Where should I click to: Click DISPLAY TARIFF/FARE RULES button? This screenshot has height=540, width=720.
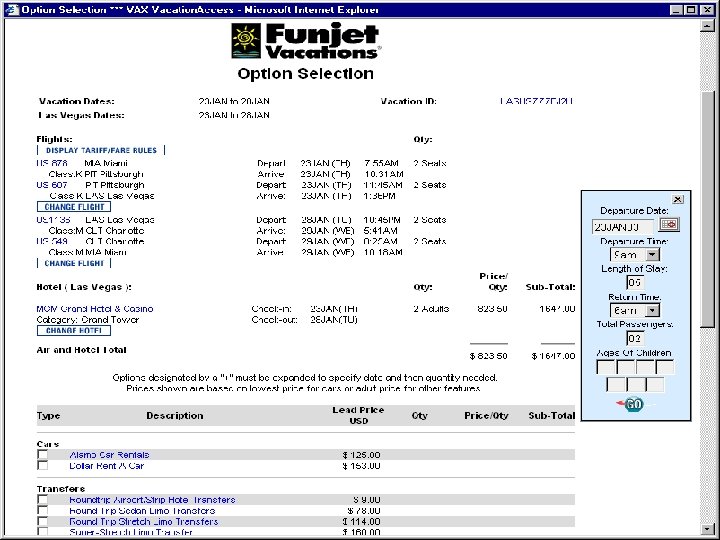(101, 150)
